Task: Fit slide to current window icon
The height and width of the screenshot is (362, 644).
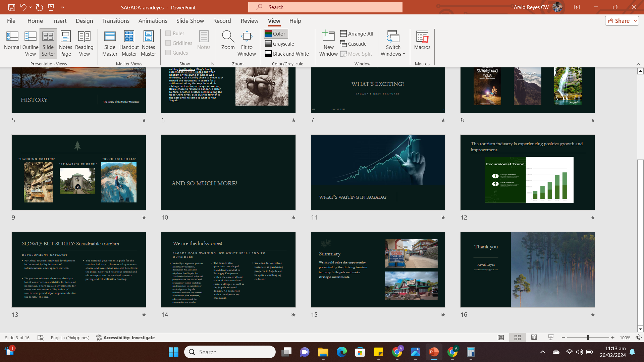Action: click(639, 338)
